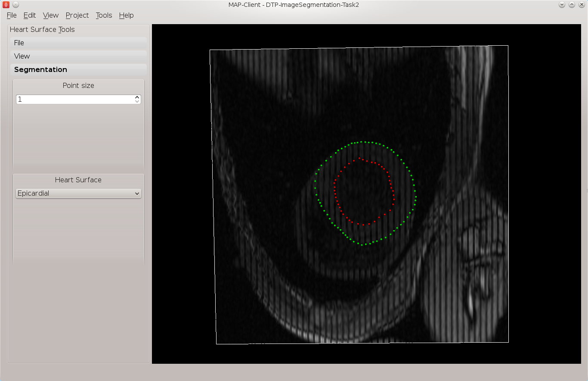This screenshot has width=588, height=381.
Task: Open the Edit menu
Action: coord(29,15)
